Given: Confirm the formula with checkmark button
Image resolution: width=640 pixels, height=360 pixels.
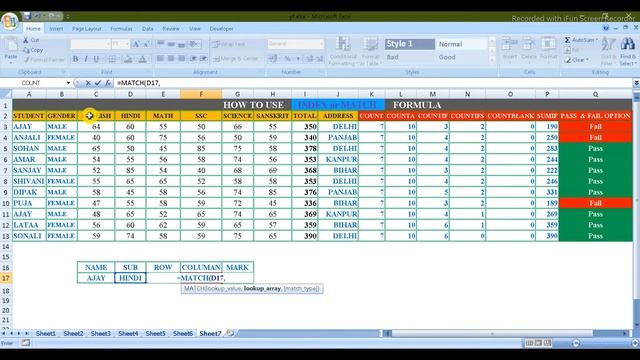Looking at the screenshot, I should point(98,83).
